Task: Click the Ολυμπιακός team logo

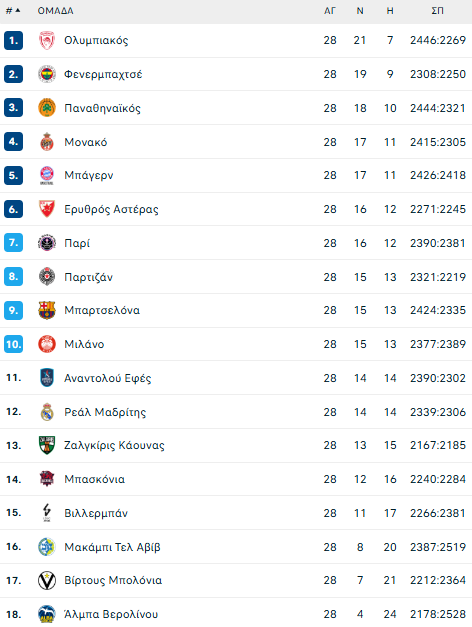Action: click(46, 40)
